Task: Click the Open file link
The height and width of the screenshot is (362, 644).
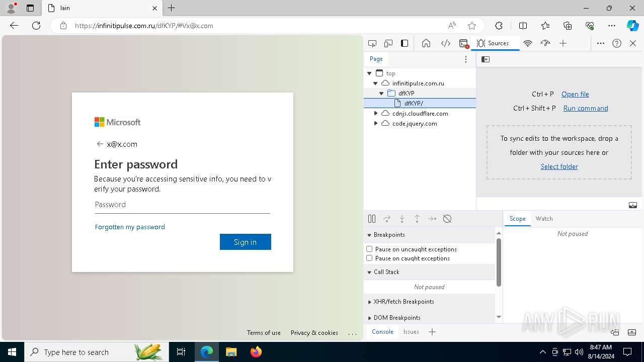Action: tap(575, 94)
